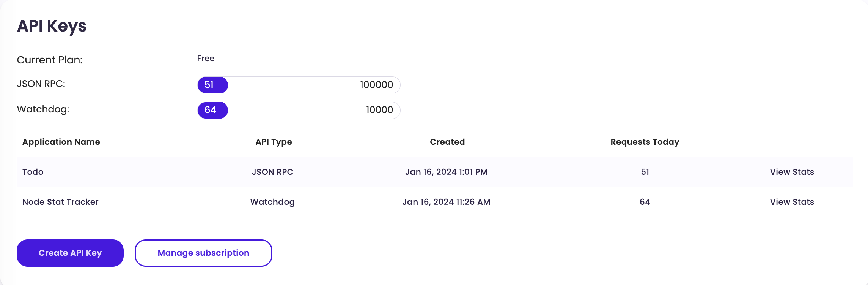The height and width of the screenshot is (285, 868).
Task: Click the JSON RPC limit value 100000
Action: pyautogui.click(x=376, y=85)
